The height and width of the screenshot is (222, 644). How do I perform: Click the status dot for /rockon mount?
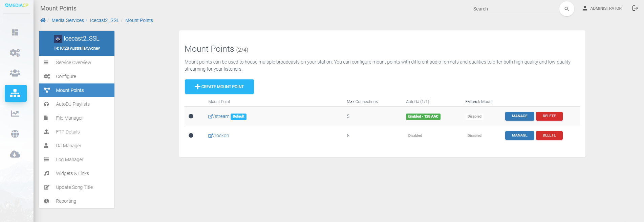(191, 135)
